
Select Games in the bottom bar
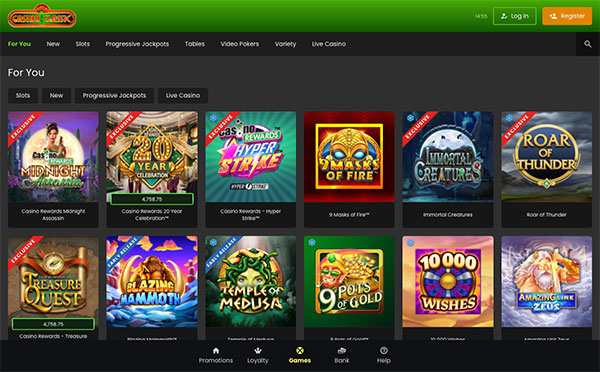(300, 355)
